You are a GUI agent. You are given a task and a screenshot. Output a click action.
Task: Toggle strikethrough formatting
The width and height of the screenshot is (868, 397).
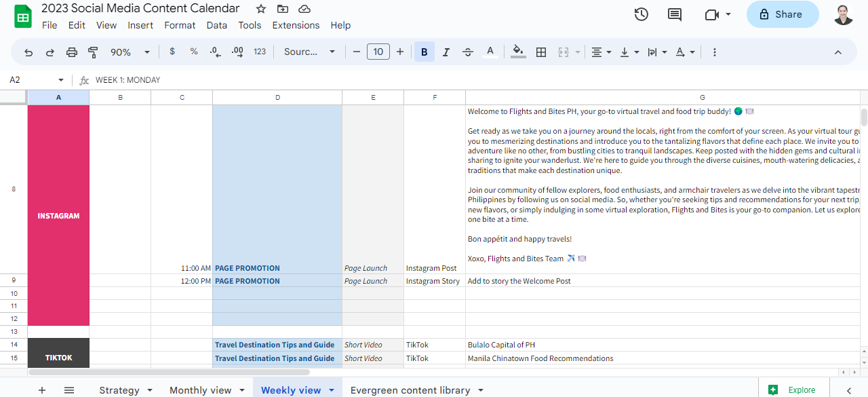pos(468,52)
